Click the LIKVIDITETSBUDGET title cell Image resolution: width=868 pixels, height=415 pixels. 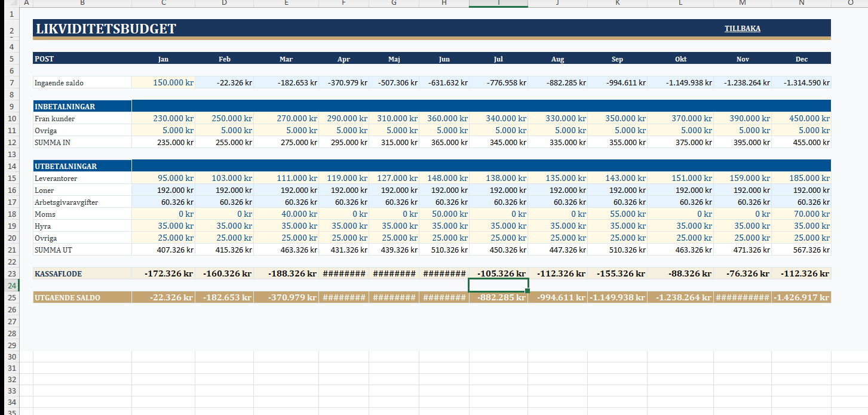106,29
